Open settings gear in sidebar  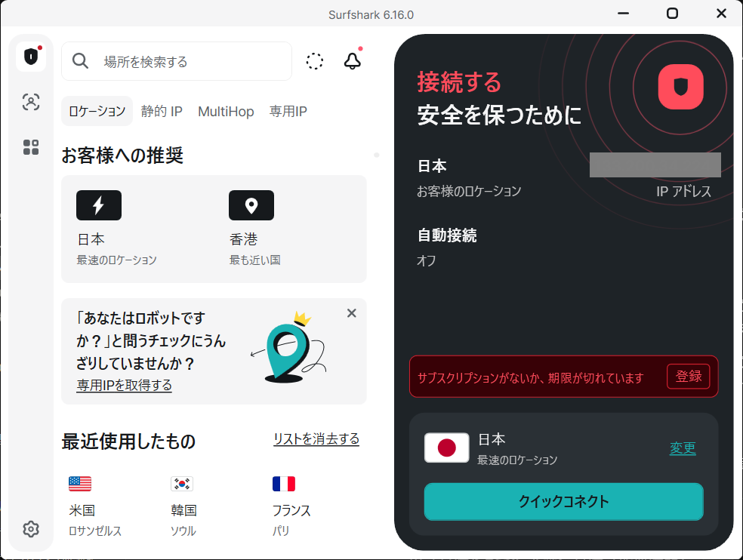click(31, 529)
